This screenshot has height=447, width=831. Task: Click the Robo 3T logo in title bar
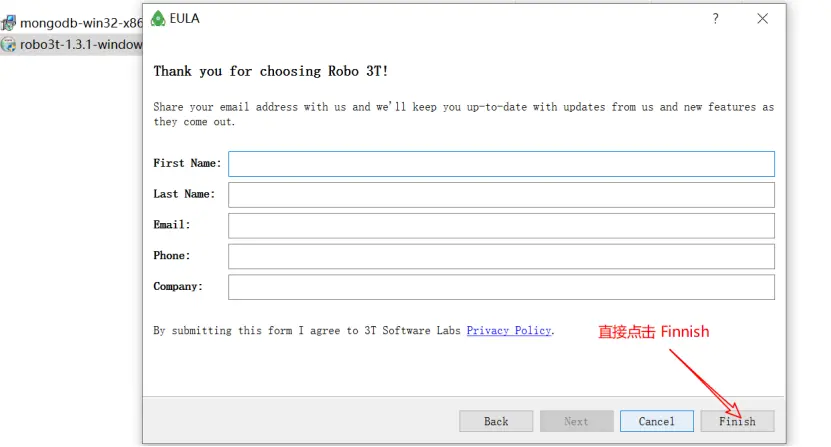click(x=158, y=19)
